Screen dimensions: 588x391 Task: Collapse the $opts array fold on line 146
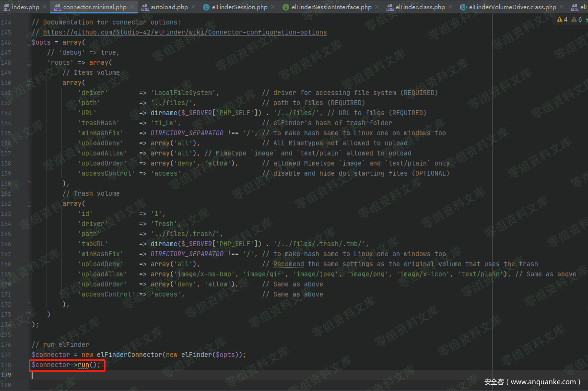click(x=29, y=43)
